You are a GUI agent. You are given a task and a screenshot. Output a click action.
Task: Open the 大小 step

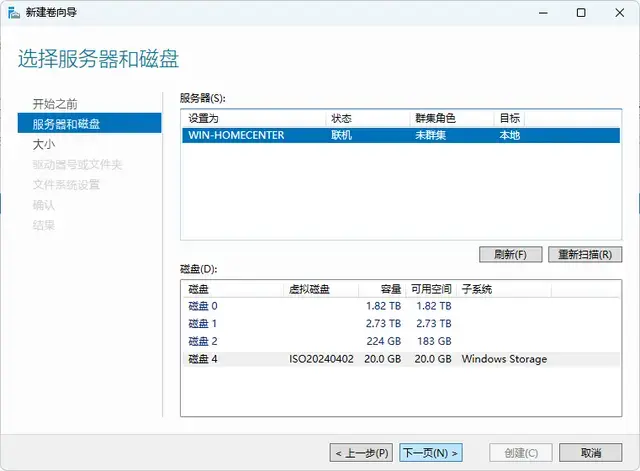(44, 144)
